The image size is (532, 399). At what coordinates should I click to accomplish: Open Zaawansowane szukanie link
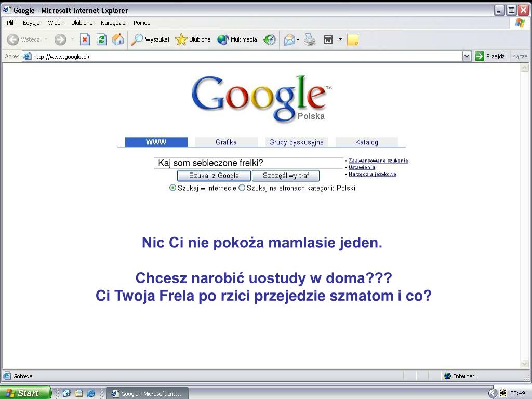click(x=378, y=161)
